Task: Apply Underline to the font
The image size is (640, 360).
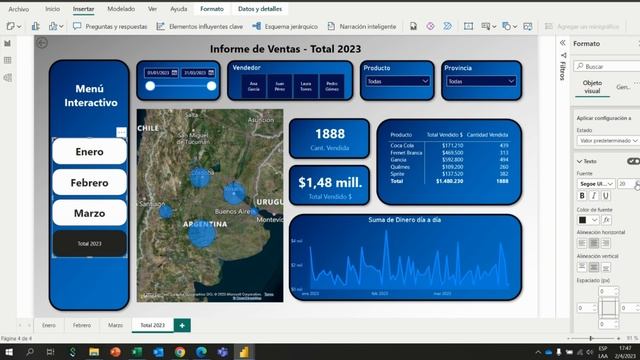Action: click(606, 196)
